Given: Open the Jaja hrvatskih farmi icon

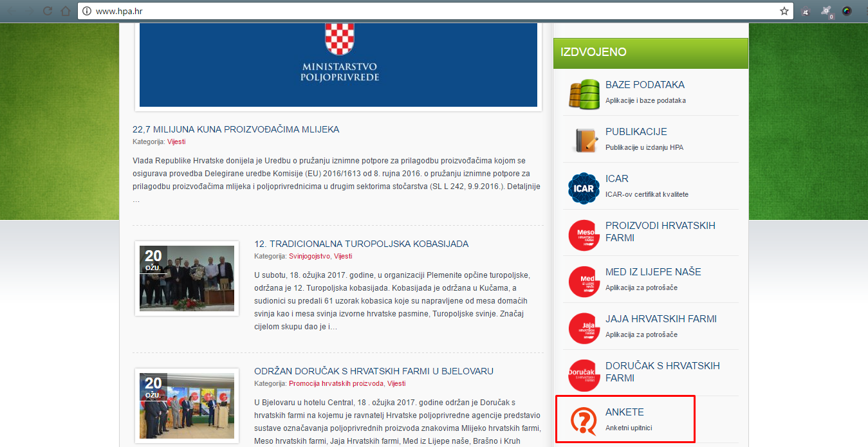Looking at the screenshot, I should [x=584, y=328].
